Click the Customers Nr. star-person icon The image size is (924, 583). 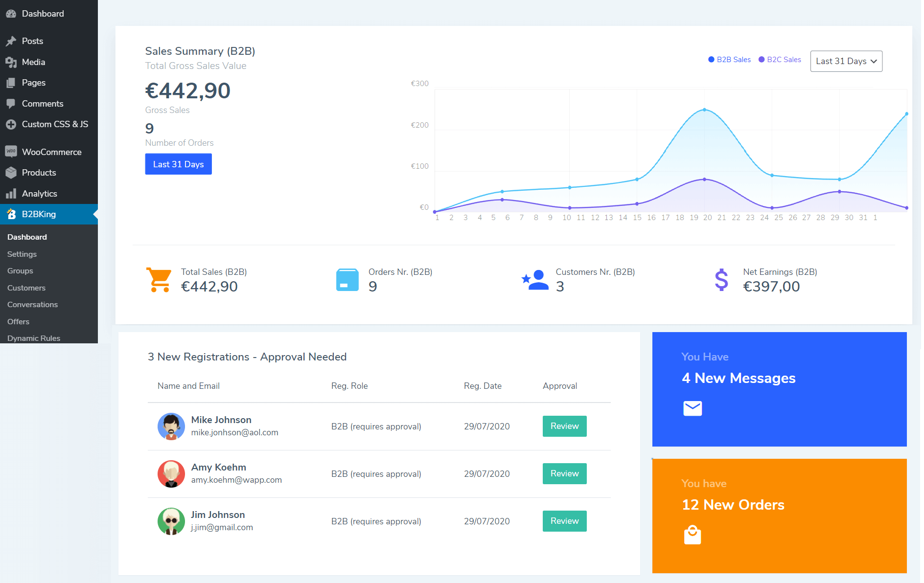pos(535,280)
